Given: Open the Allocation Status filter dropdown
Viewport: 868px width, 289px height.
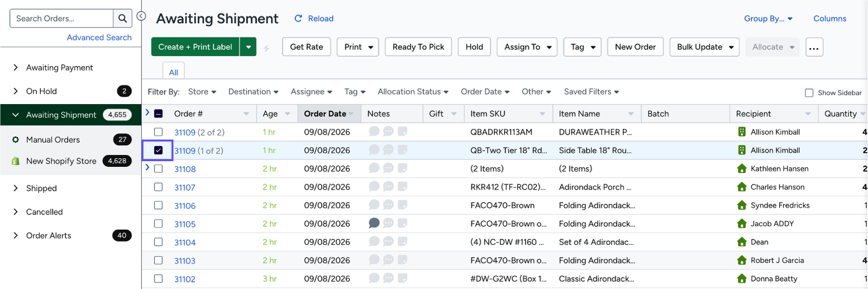Looking at the screenshot, I should pyautogui.click(x=413, y=92).
